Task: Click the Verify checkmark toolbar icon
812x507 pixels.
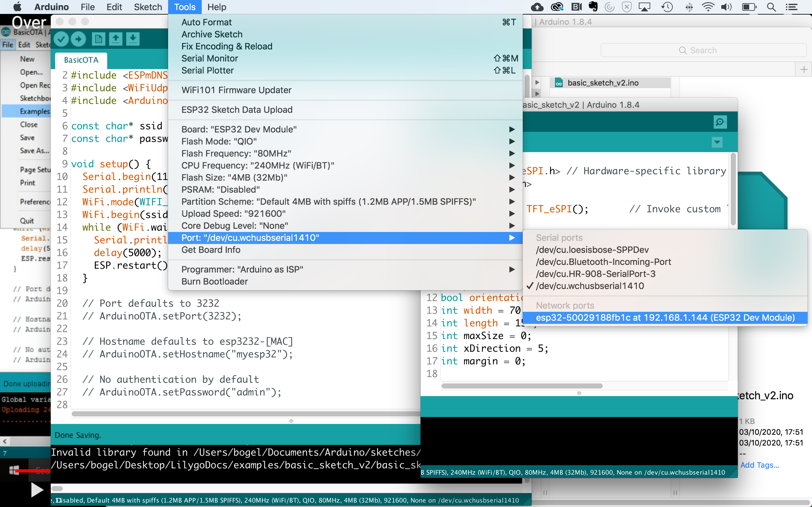Action: point(61,39)
